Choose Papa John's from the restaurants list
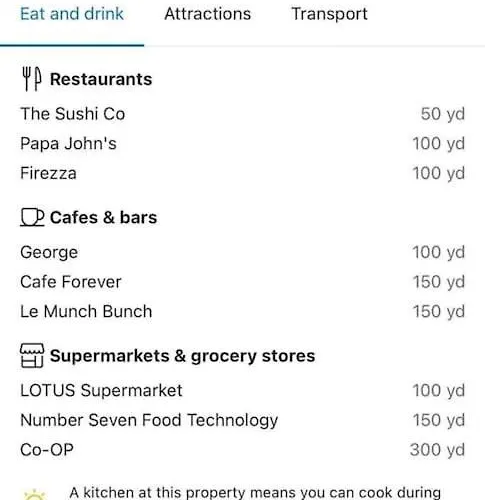The image size is (485, 500). click(x=242, y=144)
